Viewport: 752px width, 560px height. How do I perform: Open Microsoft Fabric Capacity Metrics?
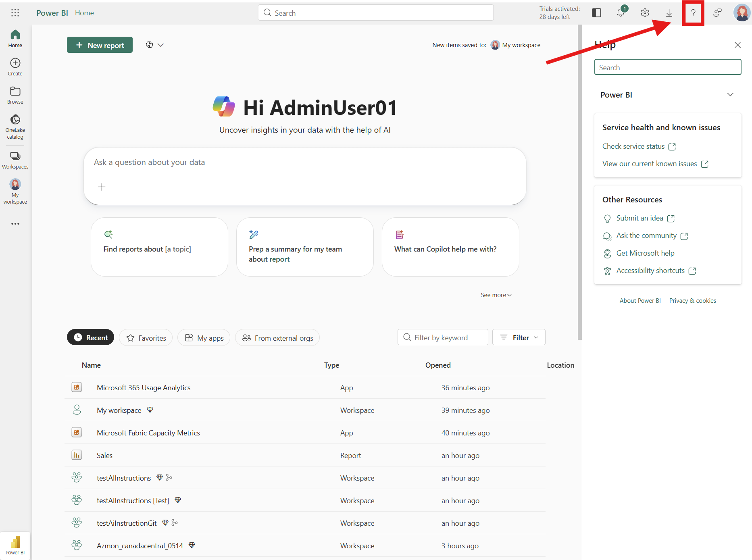(148, 433)
